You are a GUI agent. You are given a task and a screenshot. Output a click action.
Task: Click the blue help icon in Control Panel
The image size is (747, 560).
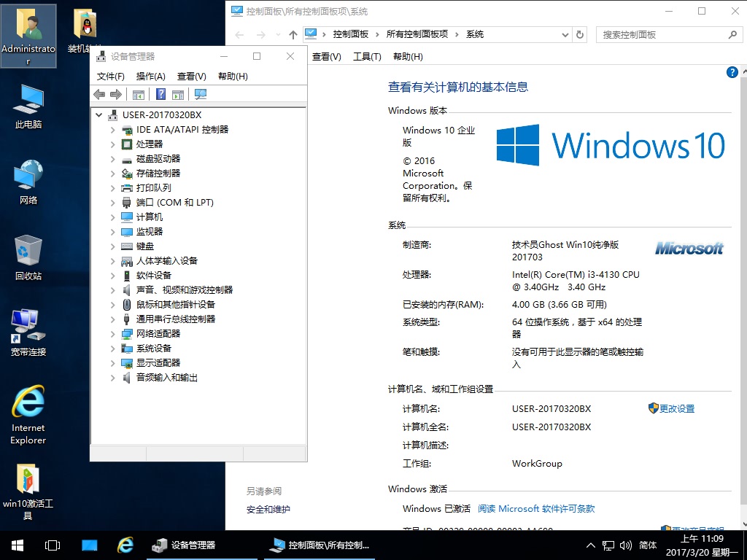click(x=732, y=72)
